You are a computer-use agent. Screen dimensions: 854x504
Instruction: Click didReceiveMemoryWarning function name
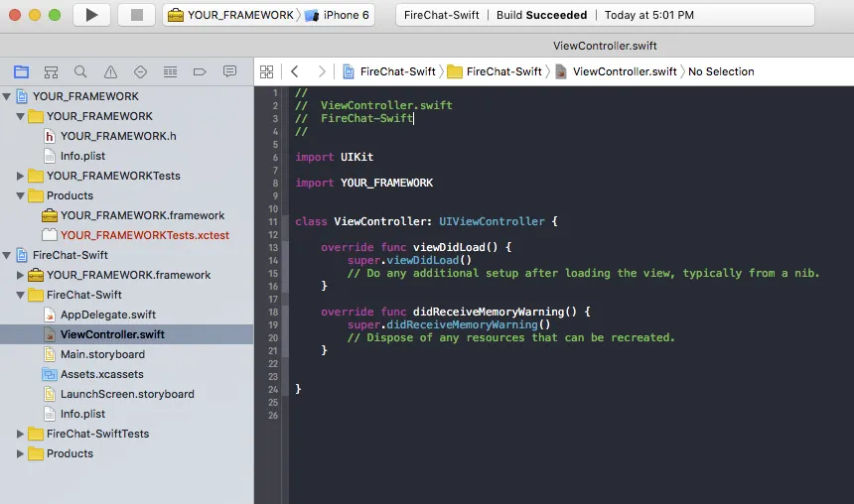coord(489,312)
